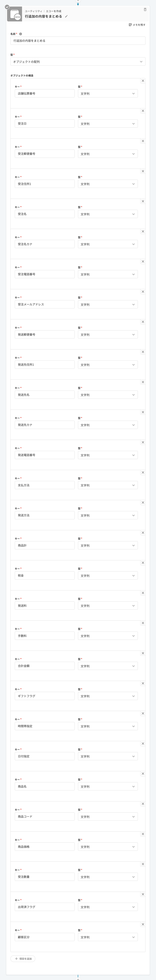Remove the 店舗伝票番号 row with X
156x980 pixels.
(143, 81)
